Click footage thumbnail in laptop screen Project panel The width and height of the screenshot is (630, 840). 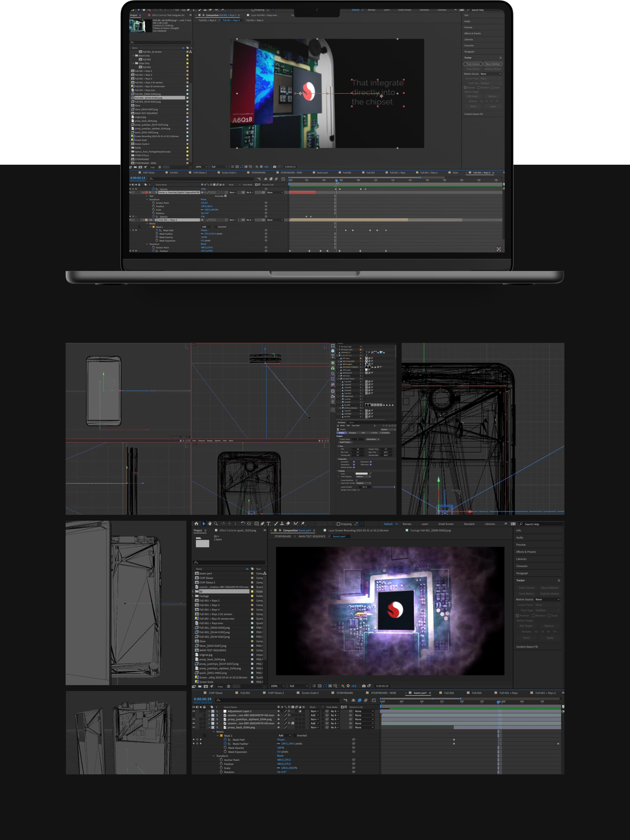pyautogui.click(x=140, y=26)
